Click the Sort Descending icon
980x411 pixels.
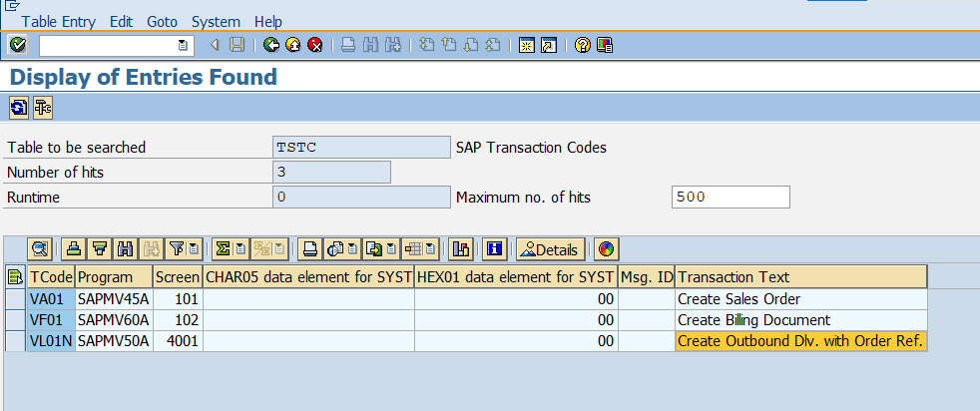100,249
